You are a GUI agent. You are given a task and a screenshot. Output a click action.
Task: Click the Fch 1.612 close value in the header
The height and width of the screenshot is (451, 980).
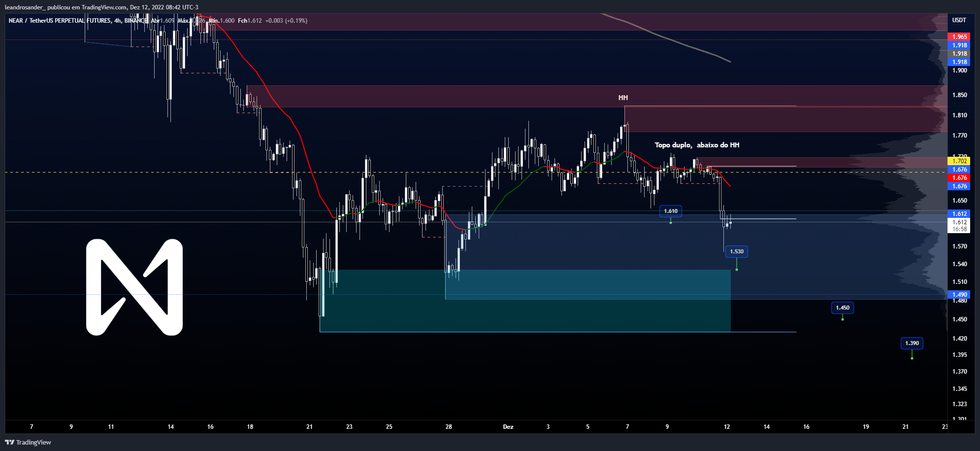pyautogui.click(x=250, y=20)
